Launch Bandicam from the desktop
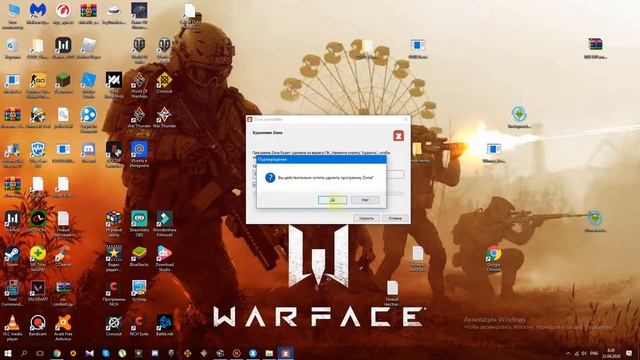The width and height of the screenshot is (640, 360). point(38,326)
